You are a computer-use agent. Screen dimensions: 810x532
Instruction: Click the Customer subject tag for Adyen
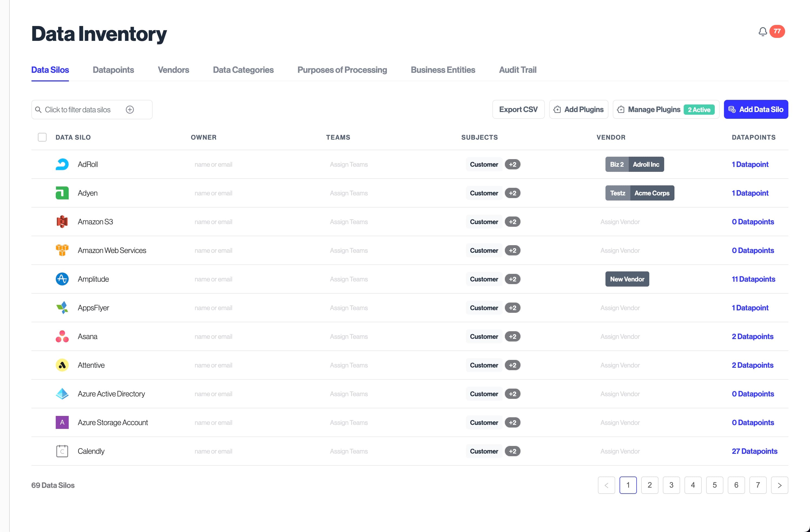point(484,193)
